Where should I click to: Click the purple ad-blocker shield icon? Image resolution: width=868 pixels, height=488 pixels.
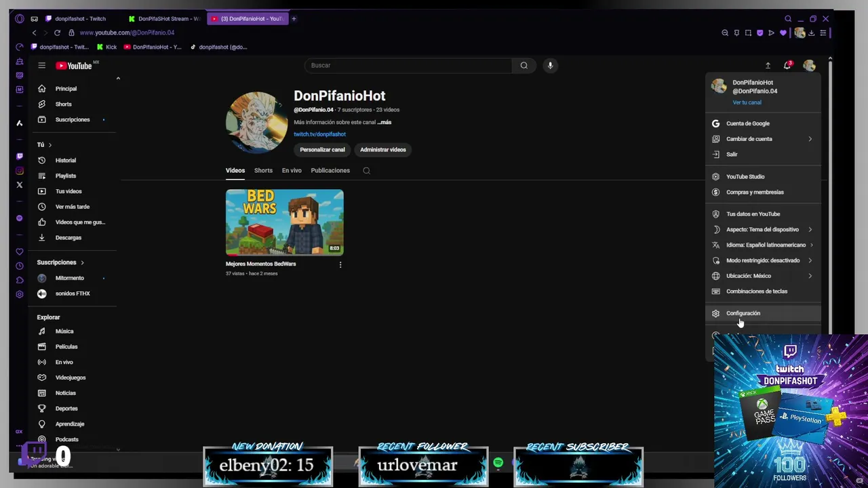click(759, 33)
